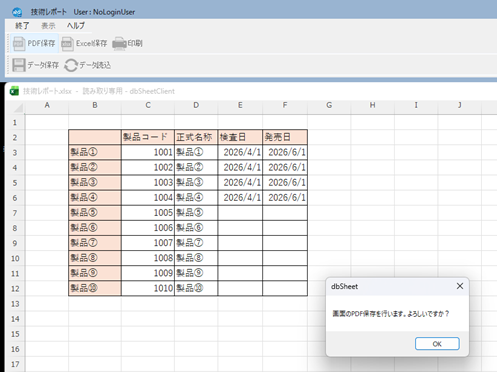Click the cell containing 1002
Image resolution: width=497 pixels, height=372 pixels.
point(148,167)
